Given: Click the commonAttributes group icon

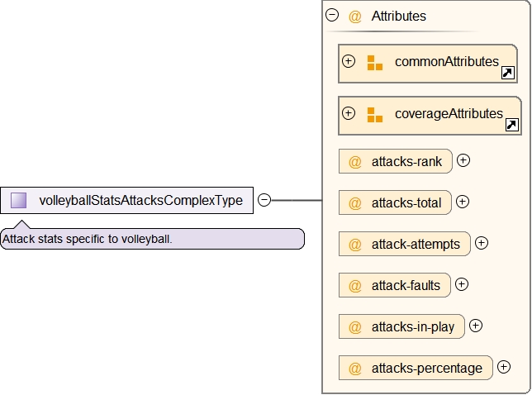Looking at the screenshot, I should (375, 63).
